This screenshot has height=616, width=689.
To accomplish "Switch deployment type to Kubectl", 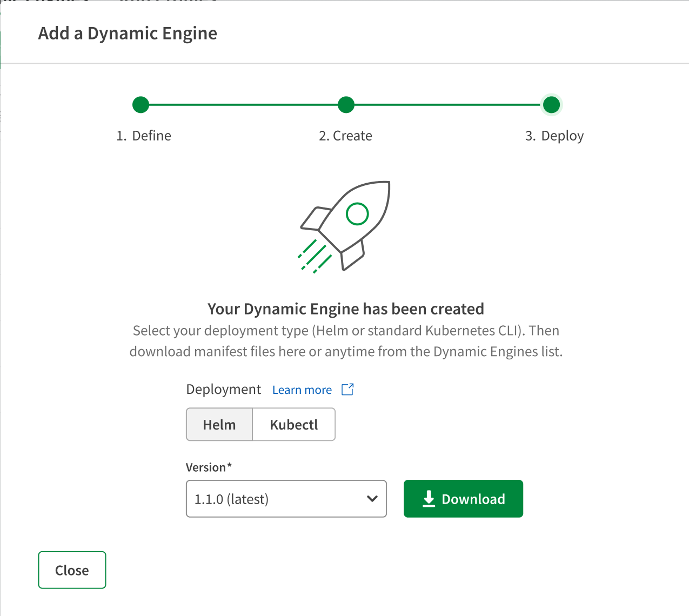I will click(293, 425).
